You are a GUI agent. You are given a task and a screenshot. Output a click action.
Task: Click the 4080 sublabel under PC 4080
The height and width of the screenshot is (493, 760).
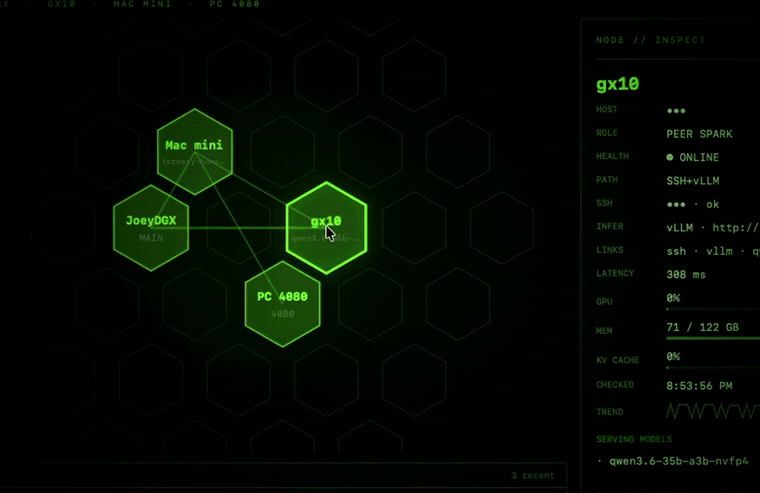click(283, 314)
